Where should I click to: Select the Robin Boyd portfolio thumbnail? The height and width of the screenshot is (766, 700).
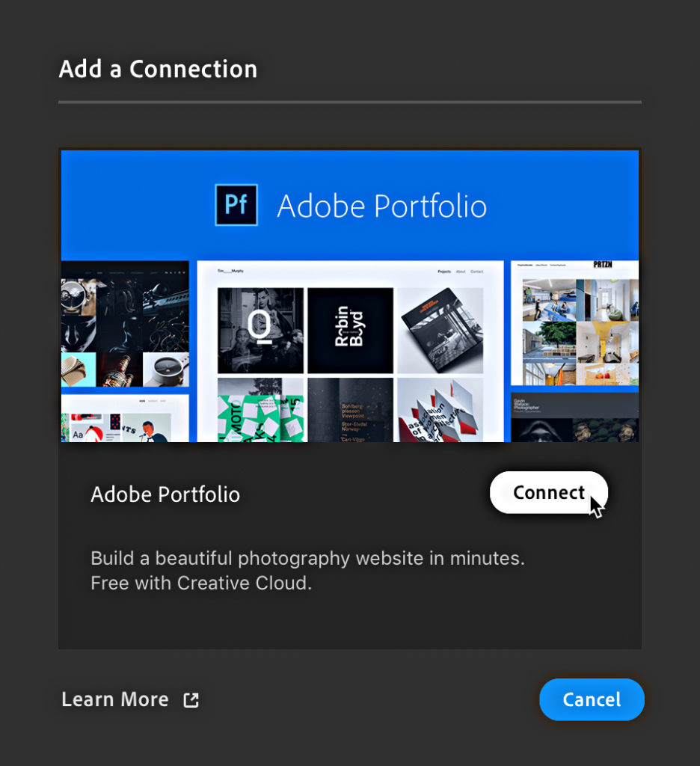(x=350, y=331)
